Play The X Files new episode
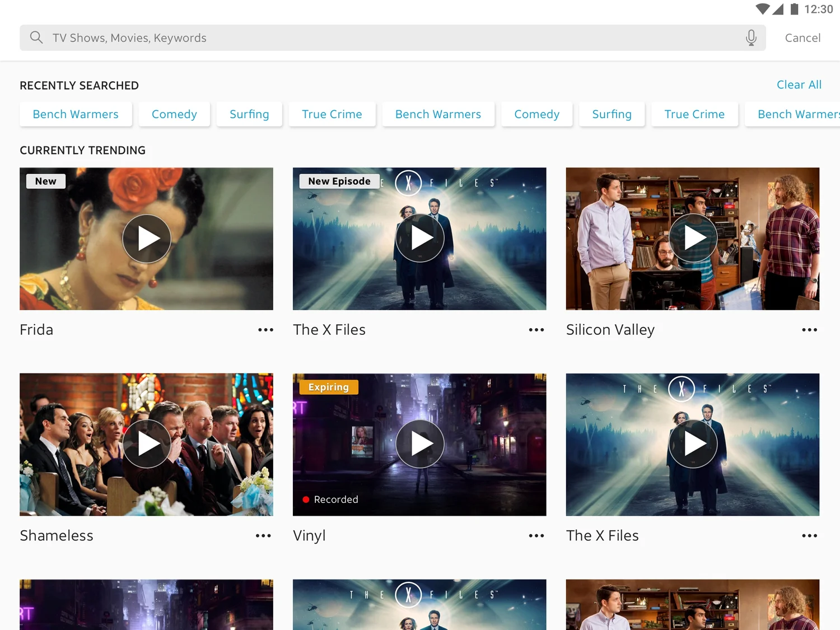840x630 pixels. [420, 239]
